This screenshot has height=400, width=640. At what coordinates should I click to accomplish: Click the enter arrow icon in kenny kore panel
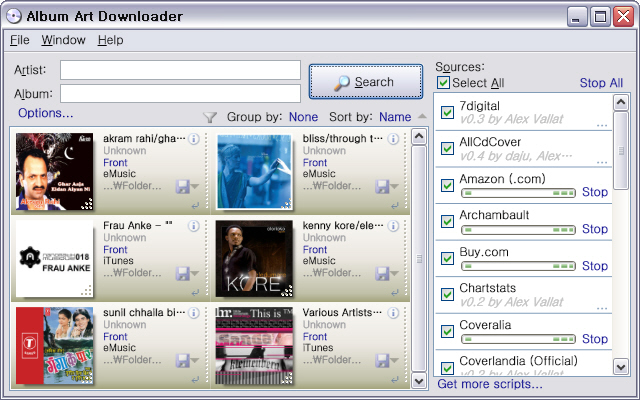point(394,293)
